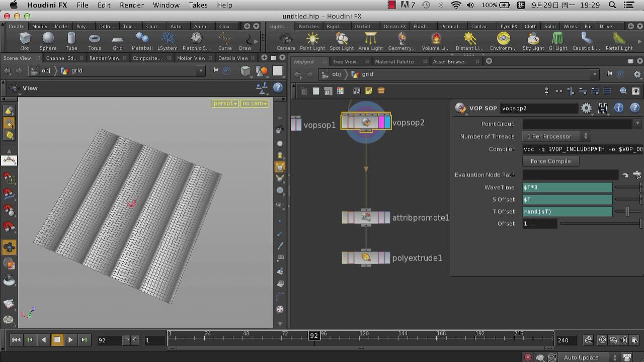Toggle vopsop2 bypass flag
644x362 pixels.
[345, 122]
